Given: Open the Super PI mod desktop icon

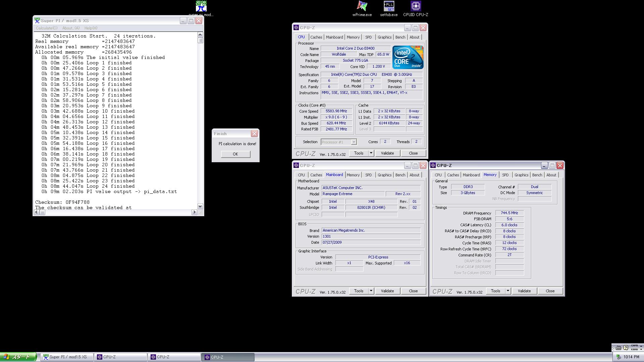Looking at the screenshot, I should pos(201,8).
